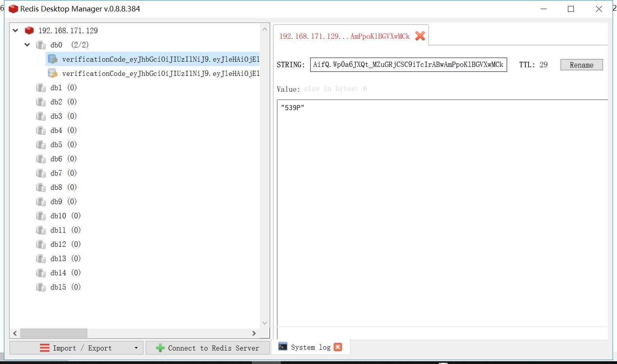This screenshot has height=364, width=617.
Task: Click the TTL: 29 text
Action: [x=533, y=64]
